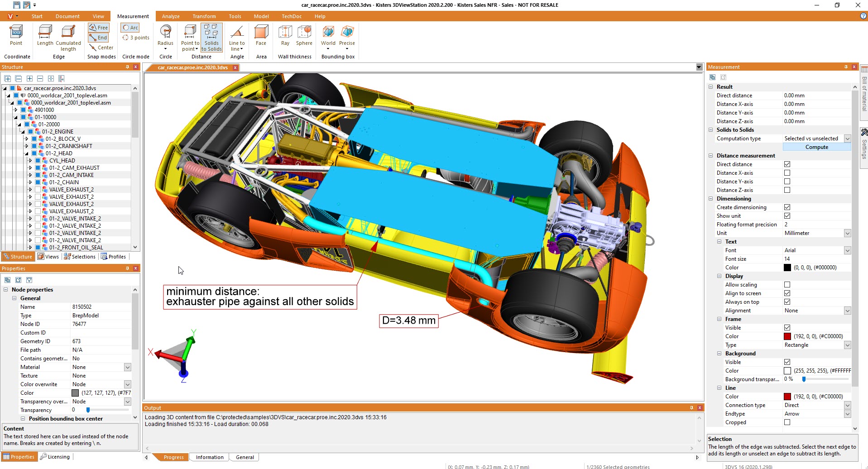Click the Compute button
This screenshot has width=868, height=469.
816,147
